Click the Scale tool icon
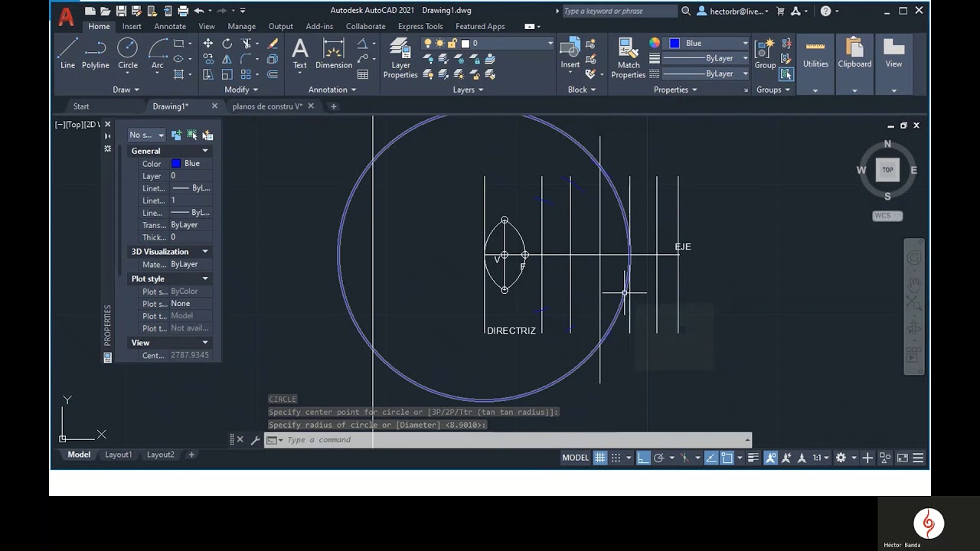 [x=227, y=74]
